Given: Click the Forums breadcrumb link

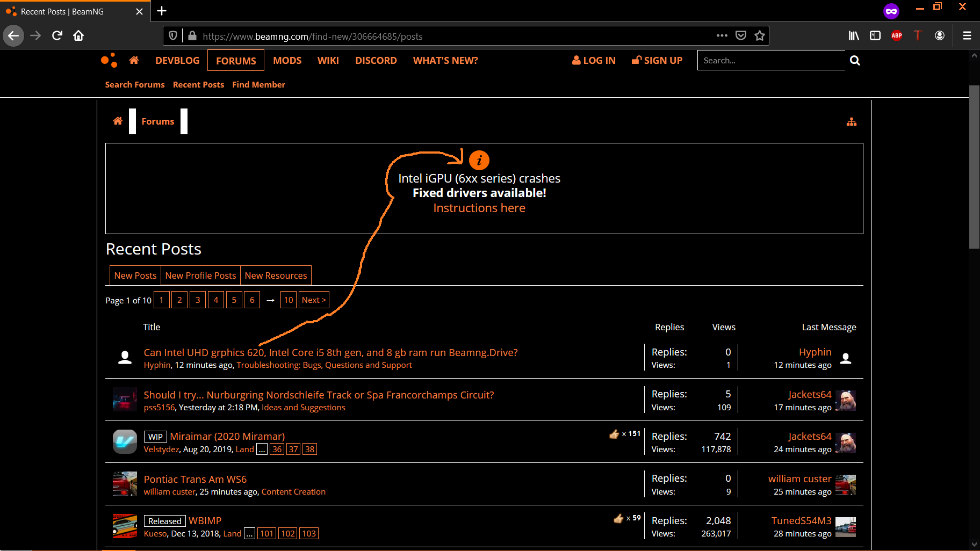Looking at the screenshot, I should point(158,121).
